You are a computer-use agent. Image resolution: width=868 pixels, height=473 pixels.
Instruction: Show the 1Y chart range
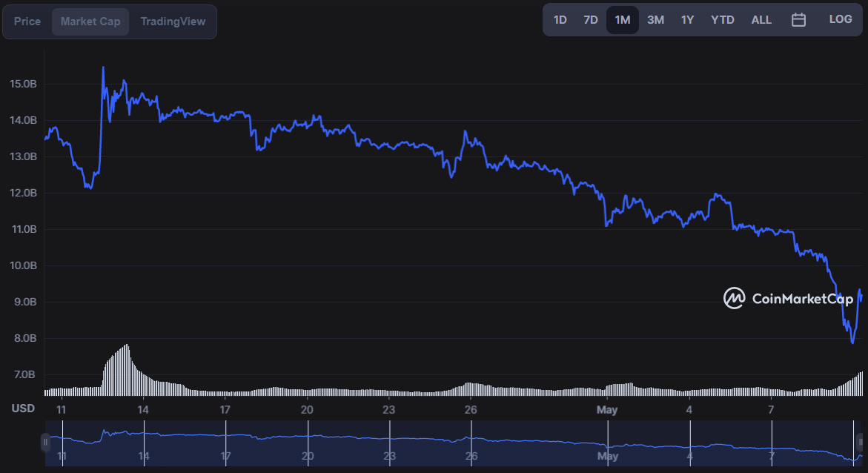688,20
